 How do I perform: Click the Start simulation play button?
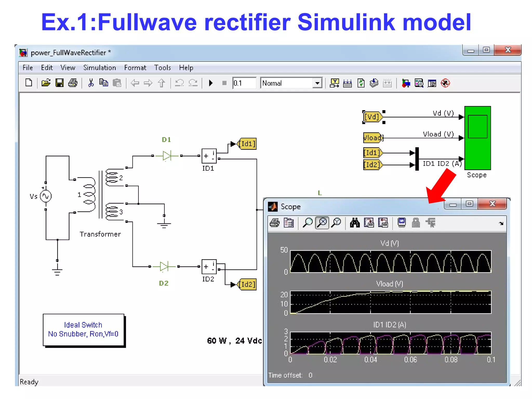(x=211, y=83)
